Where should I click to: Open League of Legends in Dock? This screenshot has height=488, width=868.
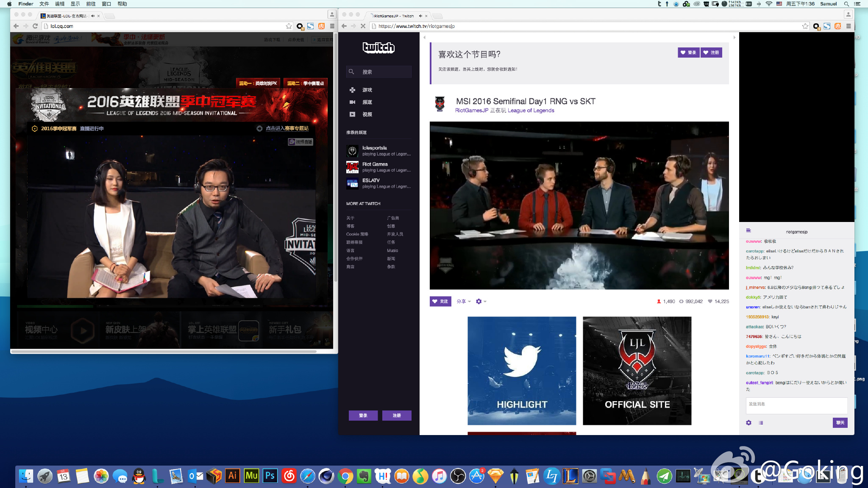click(570, 476)
